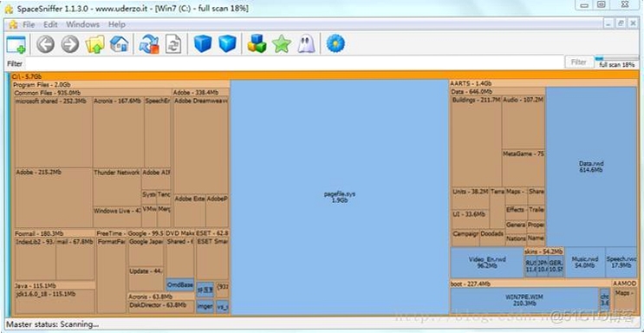Click the first blue cube icon
Image resolution: width=644 pixels, height=333 pixels.
pos(203,44)
